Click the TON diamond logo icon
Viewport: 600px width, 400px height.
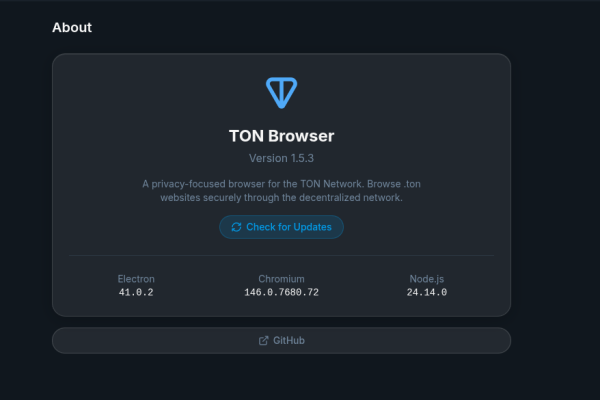[281, 93]
